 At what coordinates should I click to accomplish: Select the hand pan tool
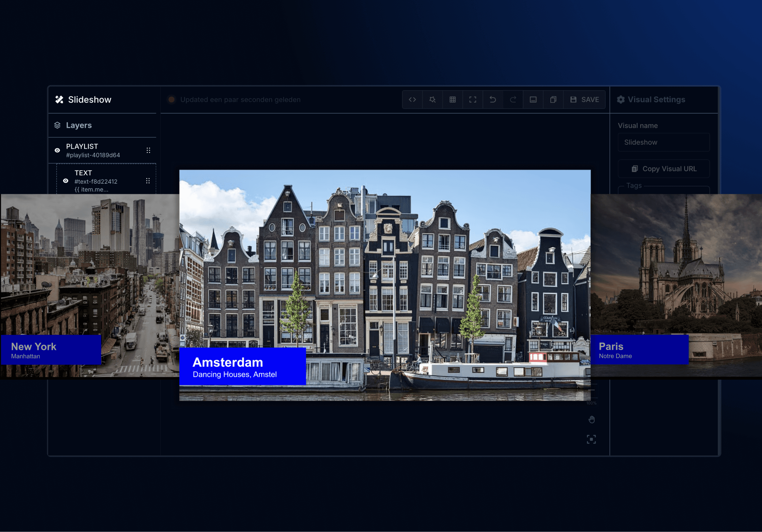point(592,420)
